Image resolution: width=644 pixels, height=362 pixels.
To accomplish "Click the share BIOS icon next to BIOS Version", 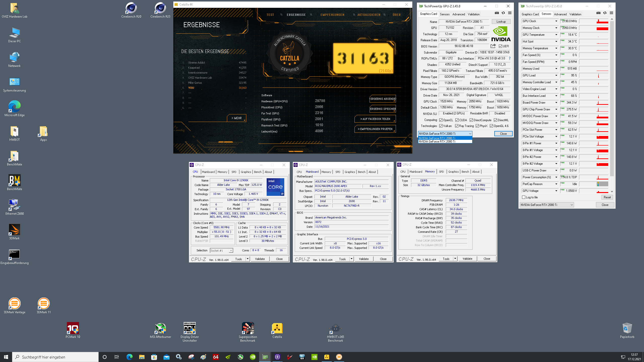I will pos(493,46).
